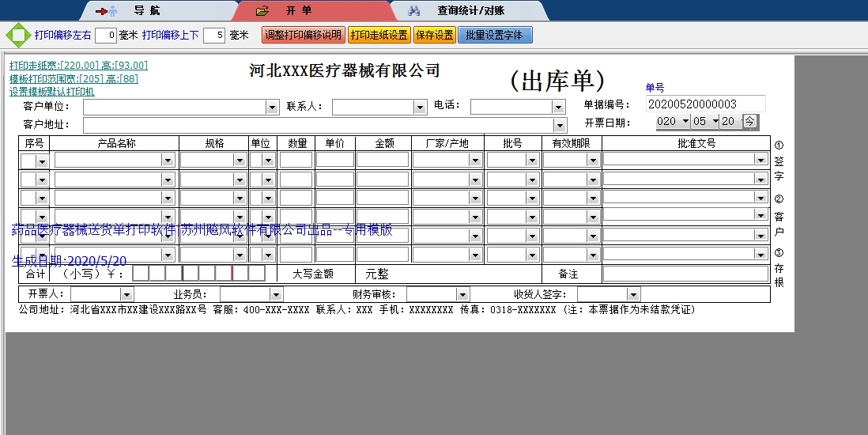868x435 pixels.
Task: Open the 电话 phone dropdown
Action: [x=559, y=107]
